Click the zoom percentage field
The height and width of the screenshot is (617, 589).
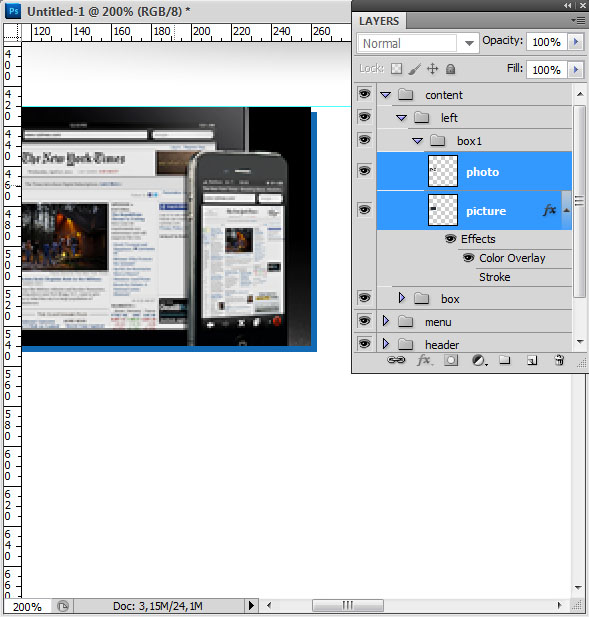[27, 606]
